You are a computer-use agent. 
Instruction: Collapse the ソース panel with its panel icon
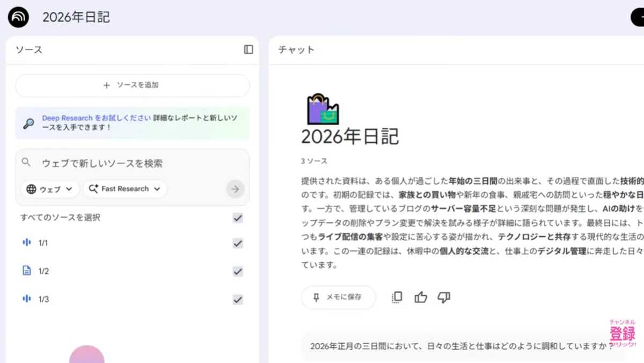tap(247, 49)
